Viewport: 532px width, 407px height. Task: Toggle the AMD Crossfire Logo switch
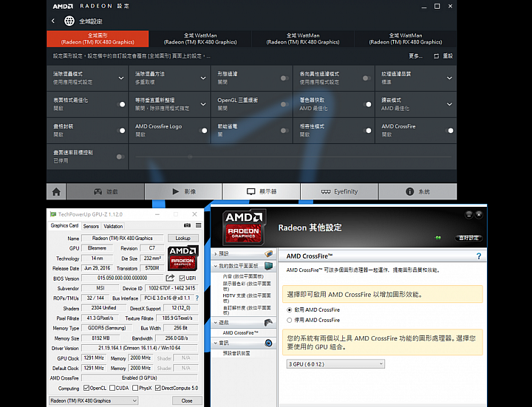click(x=203, y=131)
